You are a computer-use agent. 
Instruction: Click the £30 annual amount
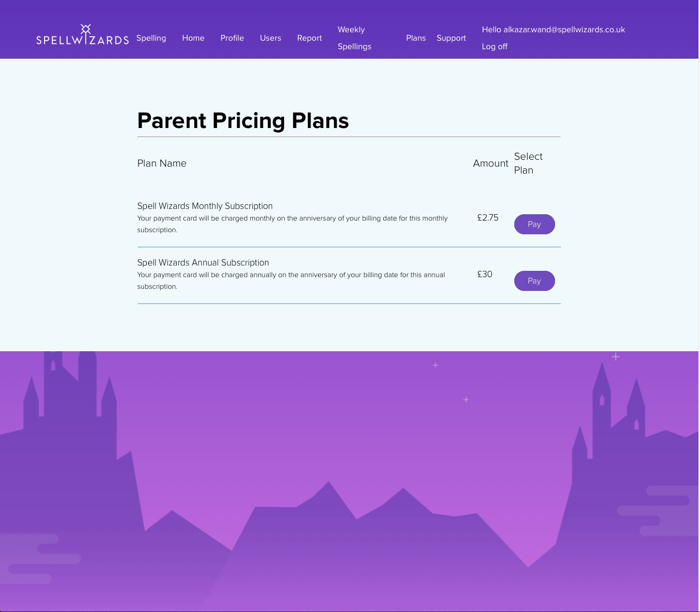click(x=485, y=274)
